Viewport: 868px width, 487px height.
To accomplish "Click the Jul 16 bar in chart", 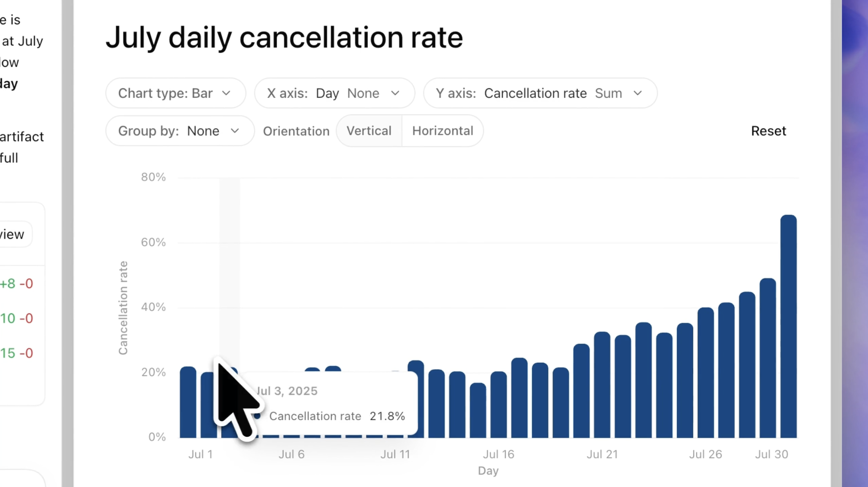I will tap(499, 405).
